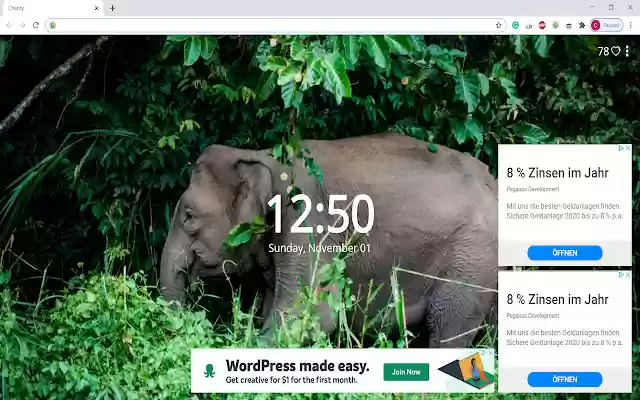Click the green octopus logo in WordPress ad
640x400 pixels.
[209, 371]
